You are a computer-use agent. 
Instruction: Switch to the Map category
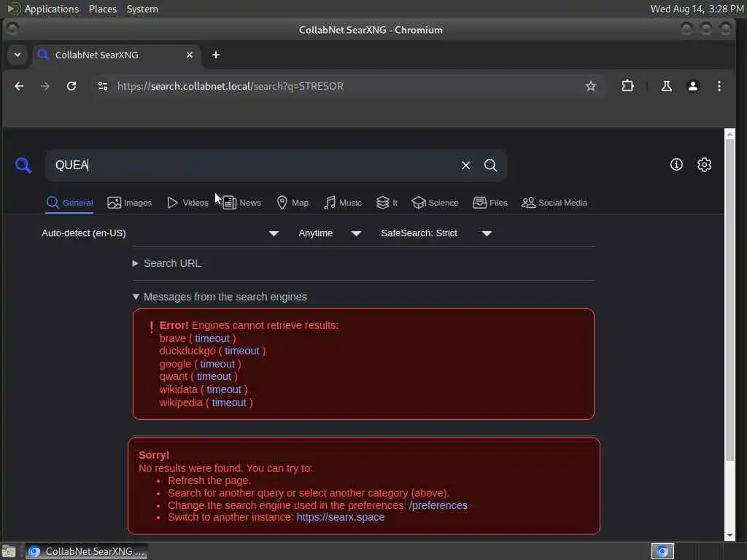click(x=293, y=203)
